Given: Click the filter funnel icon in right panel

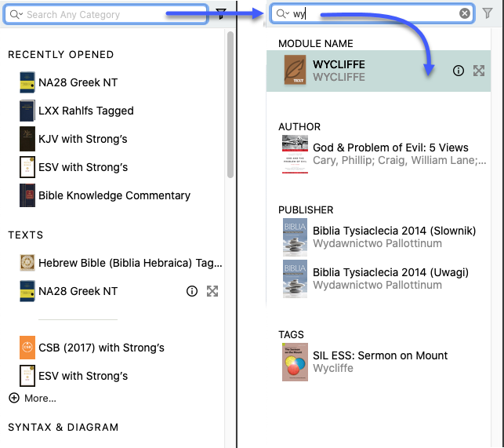Looking at the screenshot, I should [488, 13].
